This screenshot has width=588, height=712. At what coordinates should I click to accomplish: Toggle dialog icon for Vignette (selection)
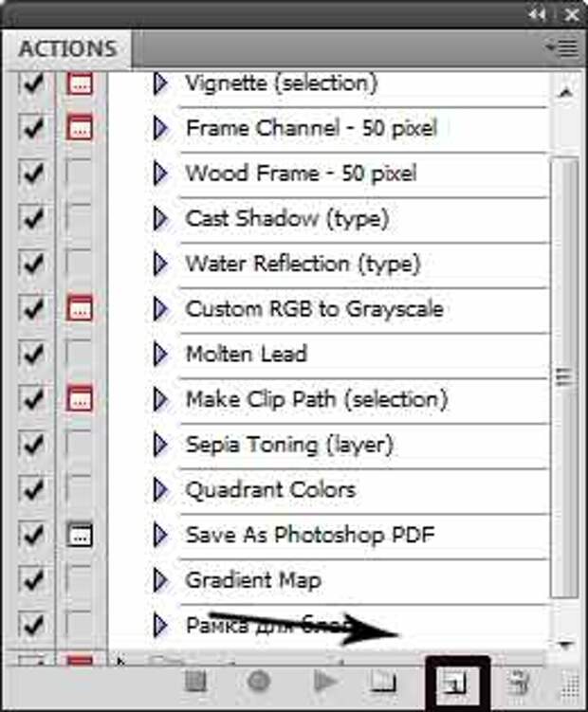coord(79,83)
